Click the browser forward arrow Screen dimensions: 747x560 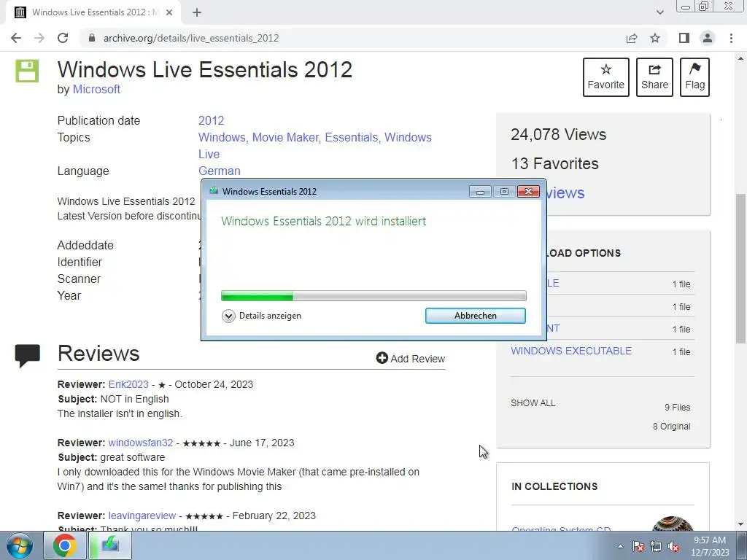point(39,38)
